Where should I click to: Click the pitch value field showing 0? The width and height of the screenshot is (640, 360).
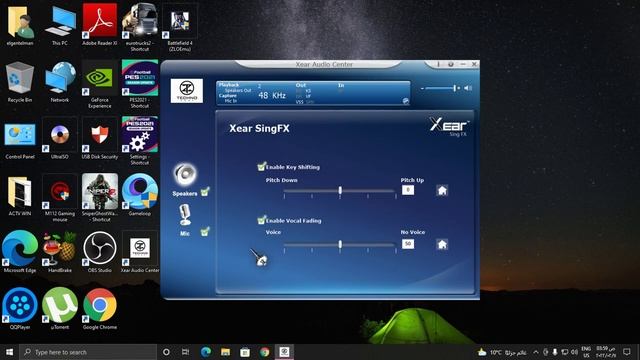coord(408,190)
